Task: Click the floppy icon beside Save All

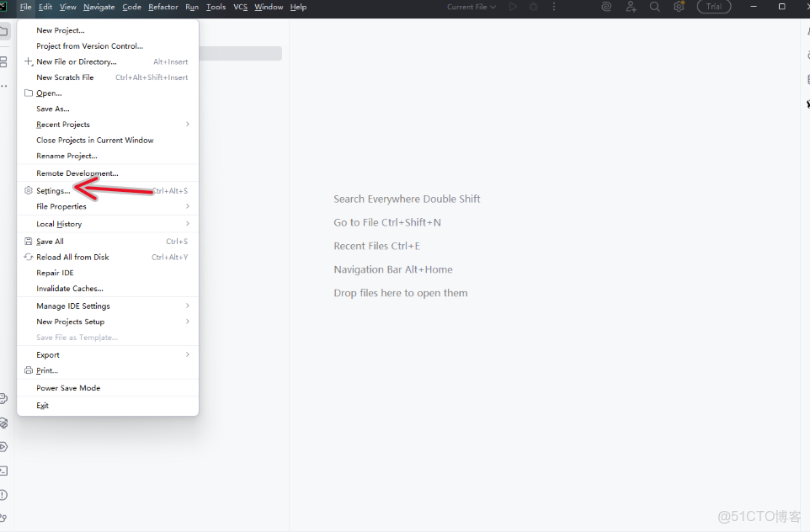Action: [29, 242]
